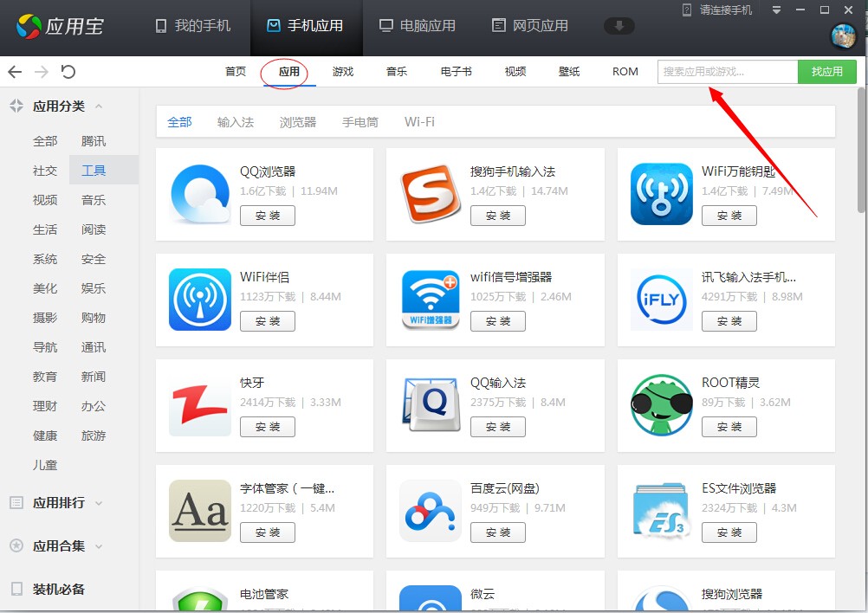Open the 音乐 navigation tab
868x613 pixels.
pos(397,71)
